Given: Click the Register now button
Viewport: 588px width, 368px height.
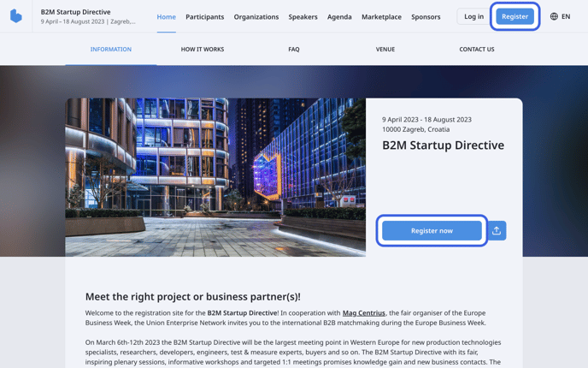Looking at the screenshot, I should tap(432, 230).
